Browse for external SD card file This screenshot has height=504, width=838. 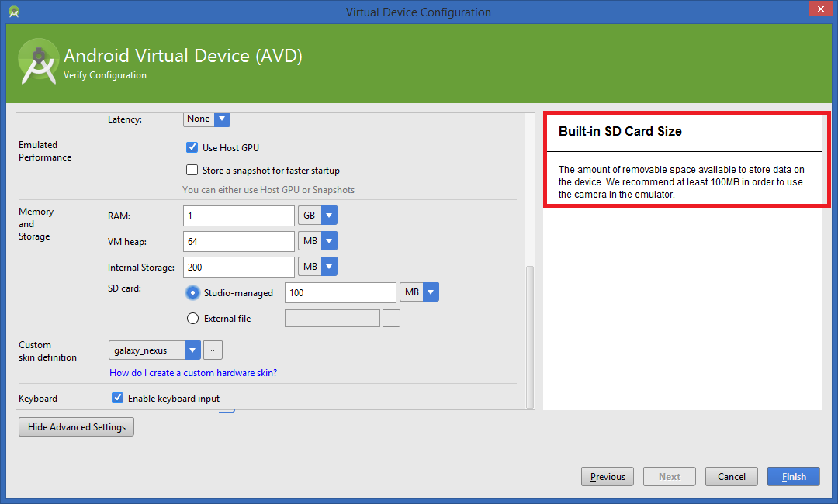391,318
